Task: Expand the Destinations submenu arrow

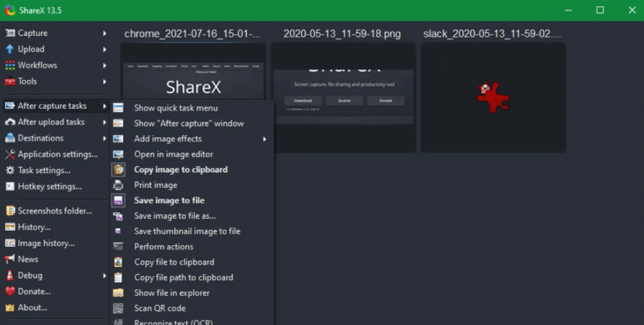Action: (x=104, y=138)
